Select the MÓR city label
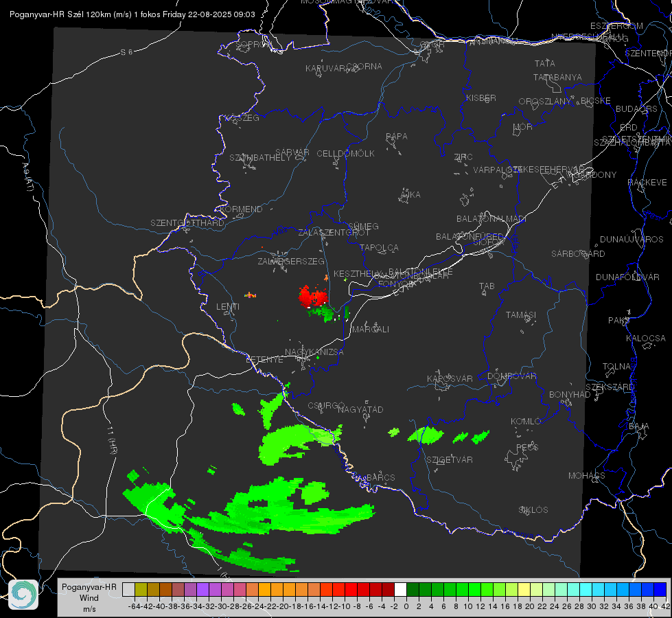The image size is (672, 618). (523, 127)
